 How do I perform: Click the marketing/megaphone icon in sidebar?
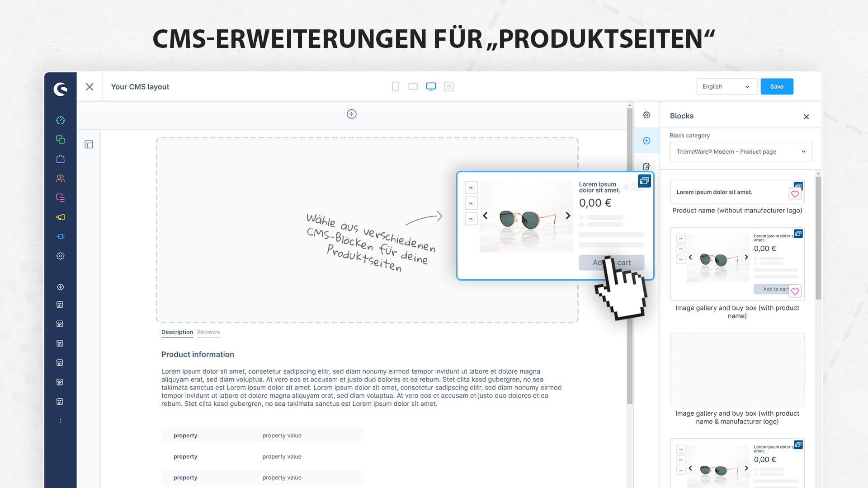(60, 216)
